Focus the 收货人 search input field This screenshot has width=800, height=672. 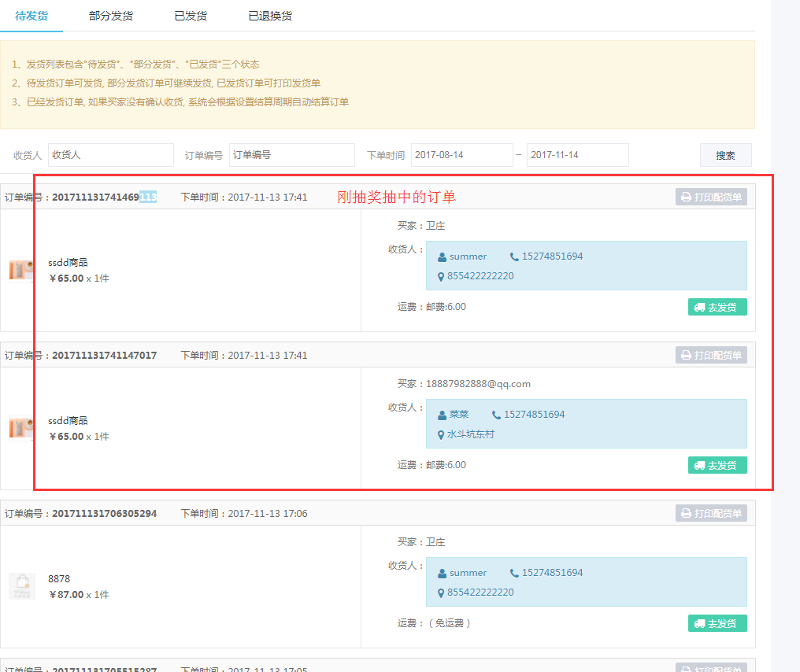click(x=110, y=155)
